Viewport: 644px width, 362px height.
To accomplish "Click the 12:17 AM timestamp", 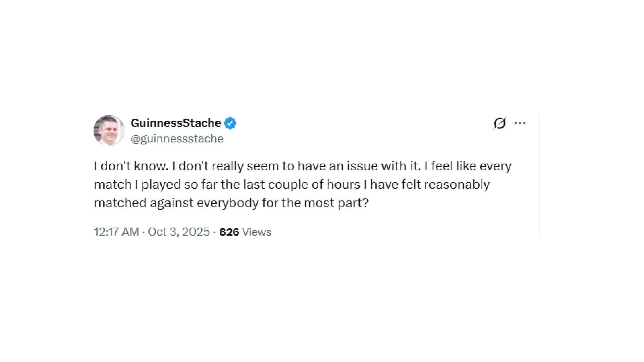I will [x=116, y=232].
